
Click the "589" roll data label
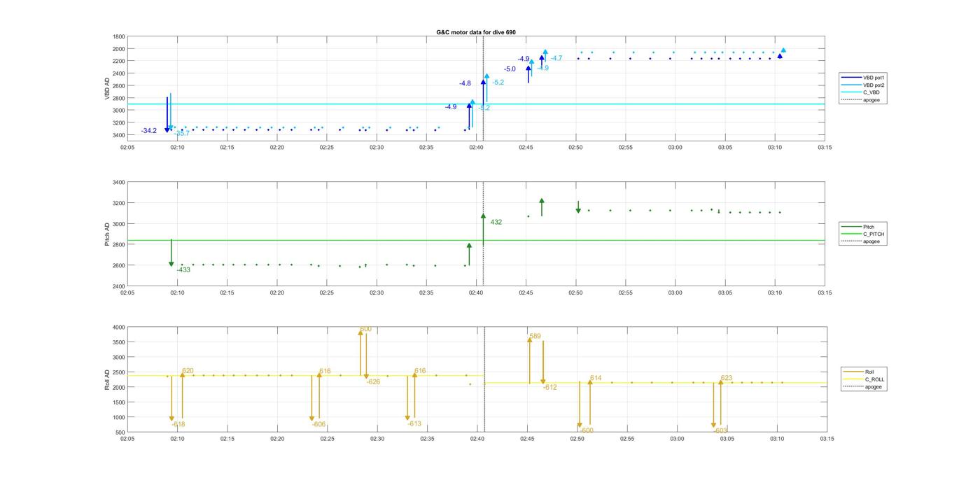[x=535, y=336]
